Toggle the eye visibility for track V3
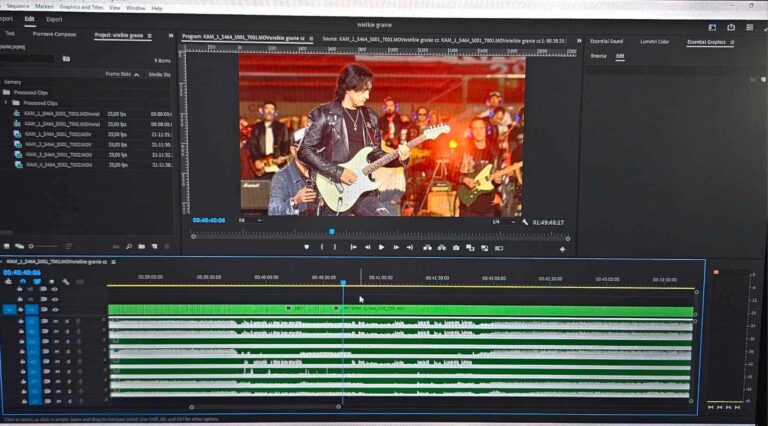768x426 pixels. click(54, 289)
